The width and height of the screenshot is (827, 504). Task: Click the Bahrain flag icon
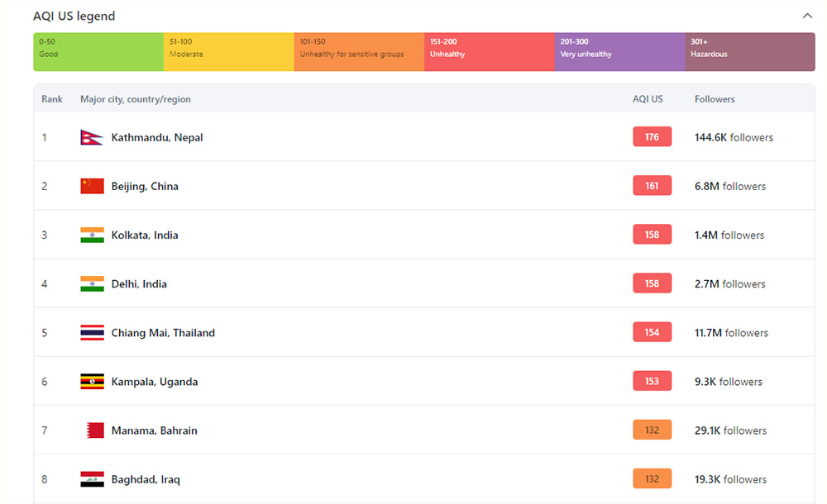[x=94, y=430]
